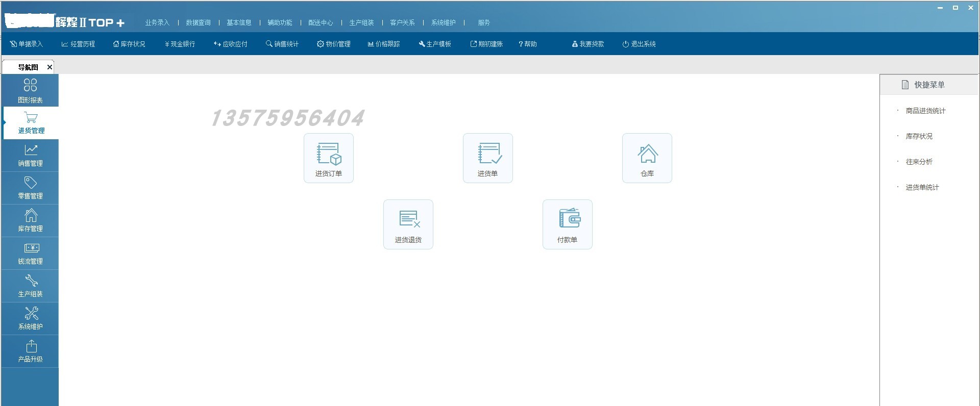Screen dimensions: 980x406
Task: Click 应收应付 in the toolbar
Action: (x=231, y=44)
